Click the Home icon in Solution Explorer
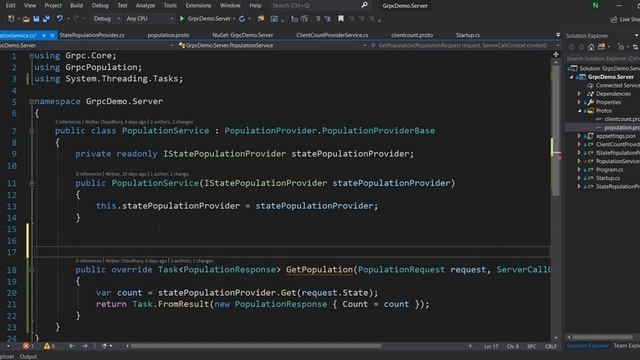 (591, 47)
